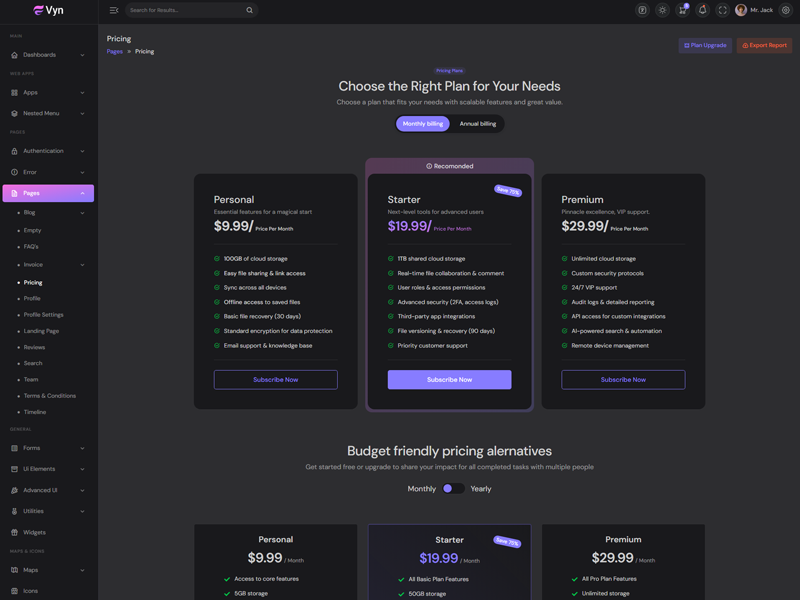Open the settings gear in the header
800x600 pixels.
785,10
